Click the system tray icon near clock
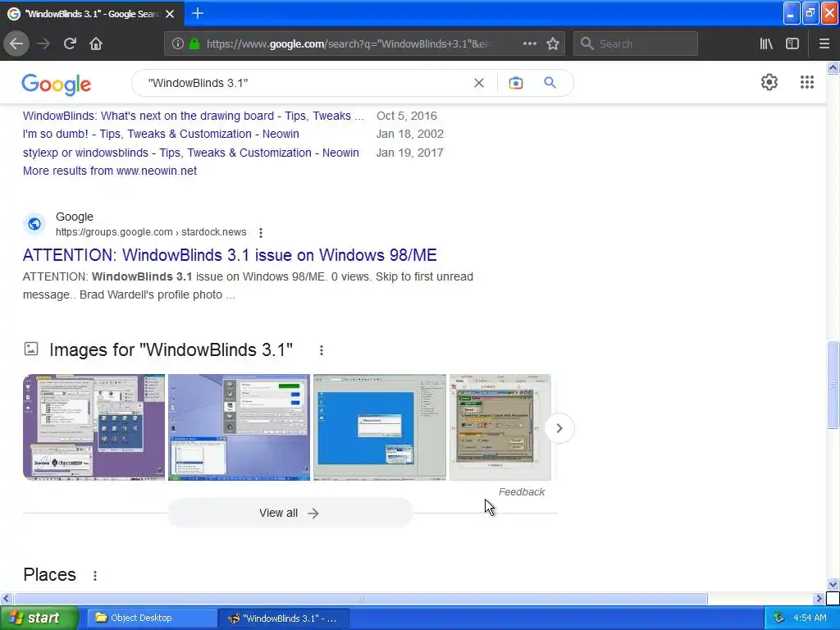840x630 pixels. pos(779,619)
